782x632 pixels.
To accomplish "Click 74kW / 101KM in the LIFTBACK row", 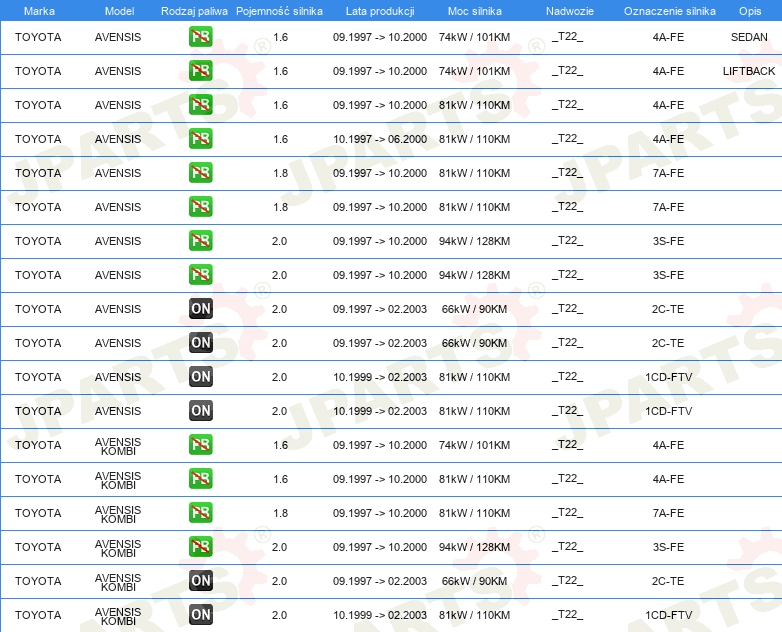I will (474, 71).
